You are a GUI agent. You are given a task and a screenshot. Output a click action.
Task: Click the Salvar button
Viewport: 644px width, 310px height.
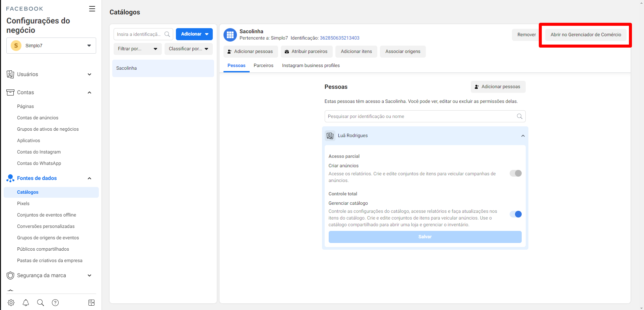click(x=425, y=237)
